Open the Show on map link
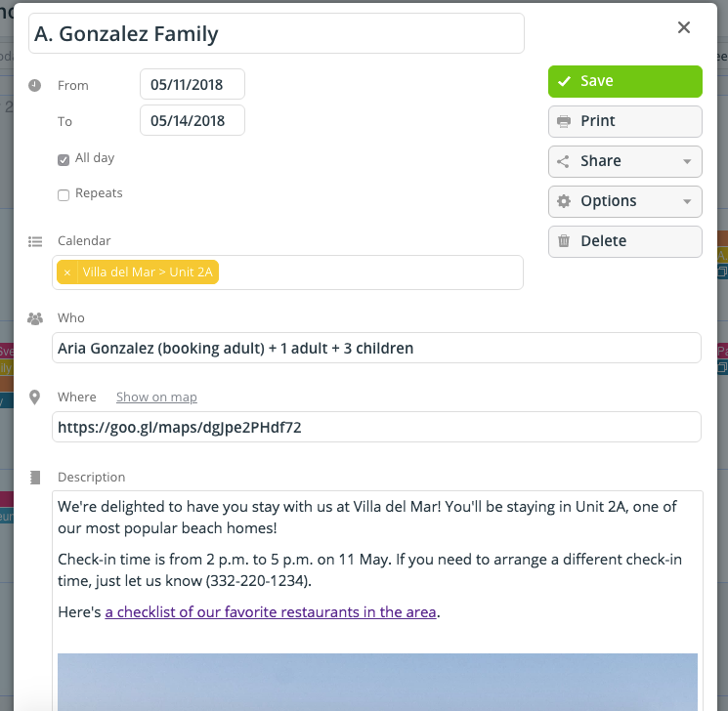Viewport: 728px width, 711px height. point(156,397)
